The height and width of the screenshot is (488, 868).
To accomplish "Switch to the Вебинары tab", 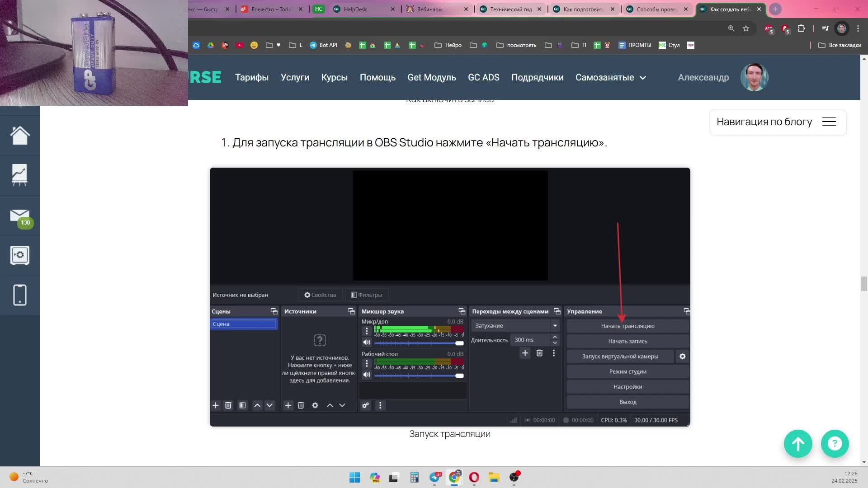I will [437, 9].
